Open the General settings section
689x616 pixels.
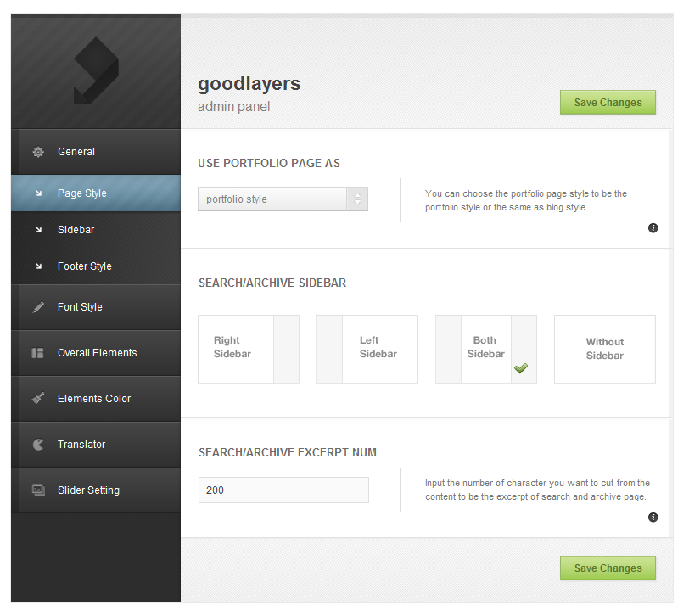point(76,151)
